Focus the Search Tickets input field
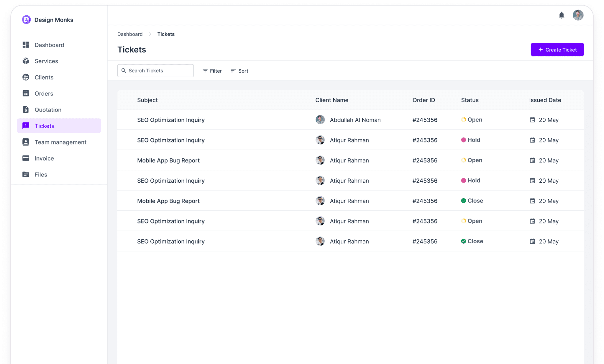The image size is (604, 364). pyautogui.click(x=155, y=71)
